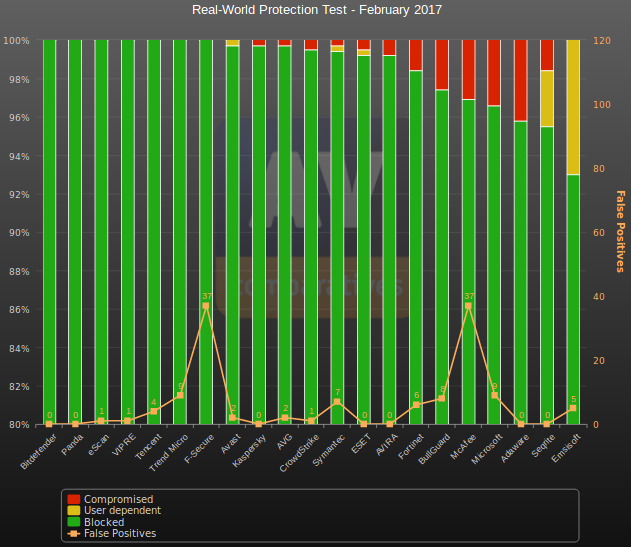Viewport: 631px width, 547px height.
Task: Select the Adaware axis label
Action: 515,448
